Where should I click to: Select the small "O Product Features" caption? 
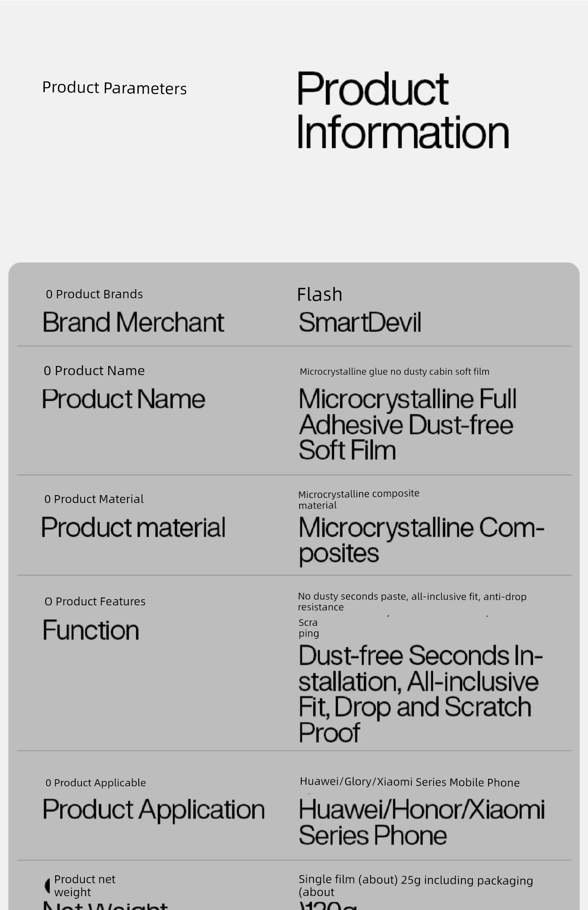(x=95, y=601)
